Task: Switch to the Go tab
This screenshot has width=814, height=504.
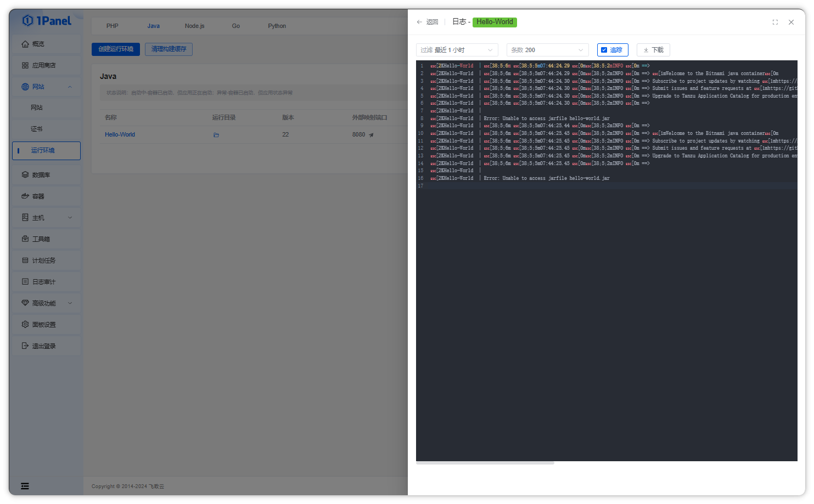Action: pos(236,26)
